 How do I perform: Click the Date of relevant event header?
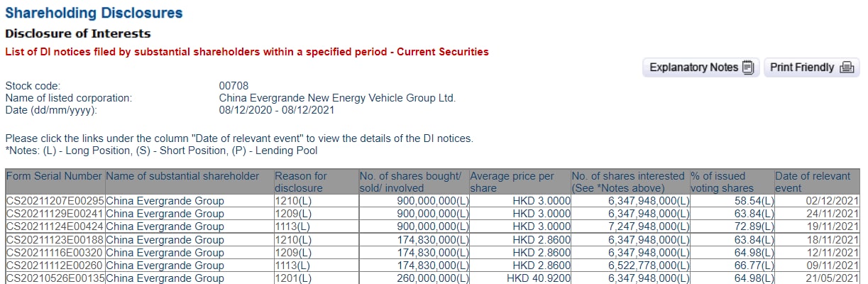(x=812, y=182)
